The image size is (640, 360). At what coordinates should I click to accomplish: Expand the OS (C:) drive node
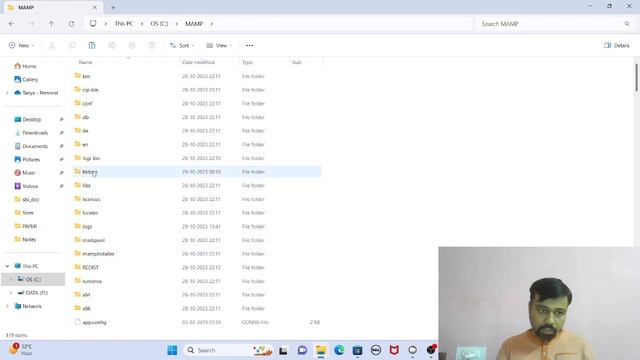point(11,279)
